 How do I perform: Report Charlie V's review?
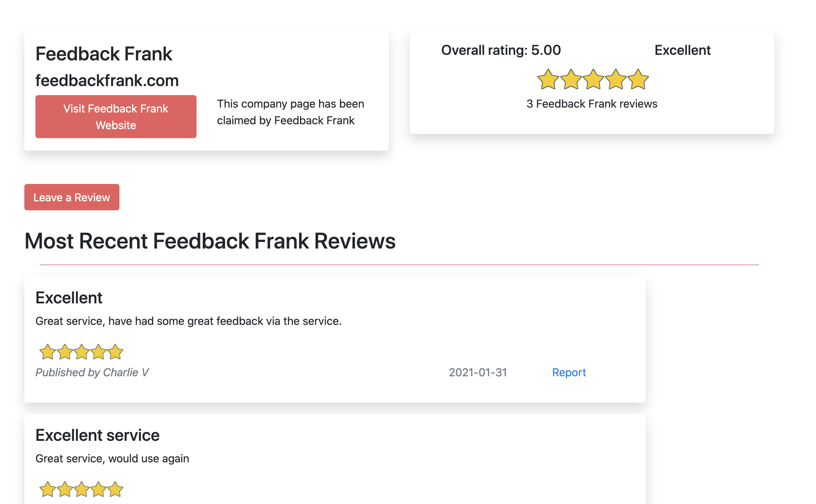(569, 372)
